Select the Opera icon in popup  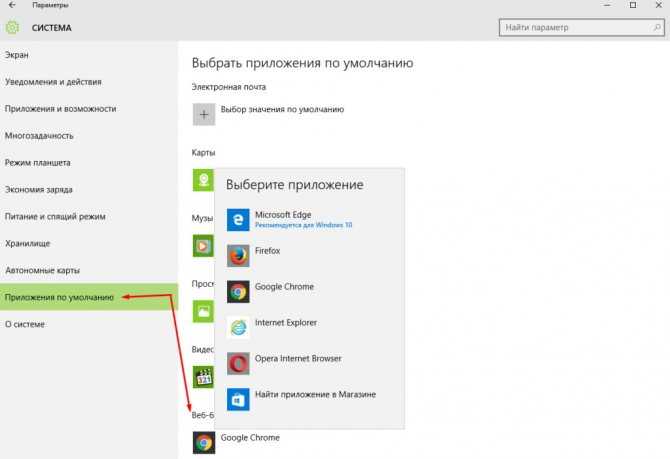click(238, 363)
